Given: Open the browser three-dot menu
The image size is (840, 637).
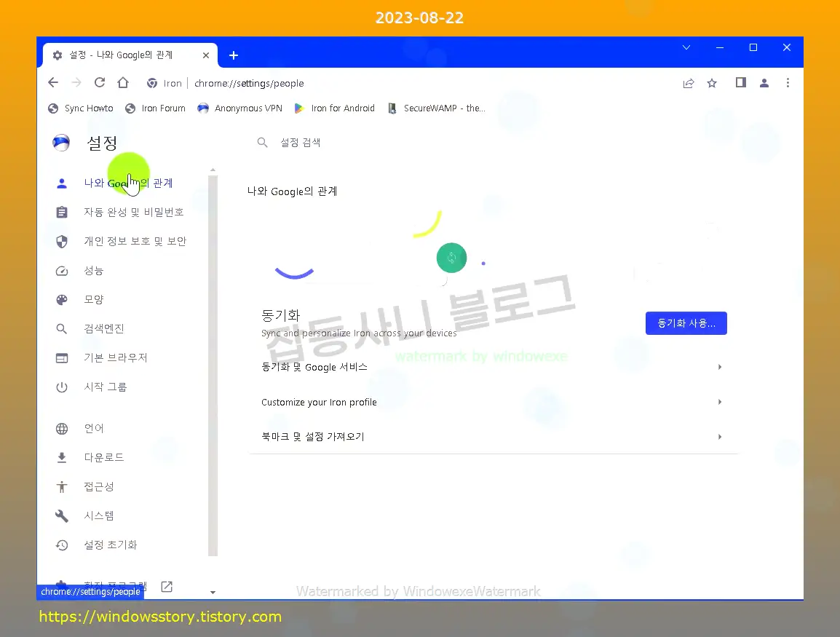Looking at the screenshot, I should click(x=788, y=82).
